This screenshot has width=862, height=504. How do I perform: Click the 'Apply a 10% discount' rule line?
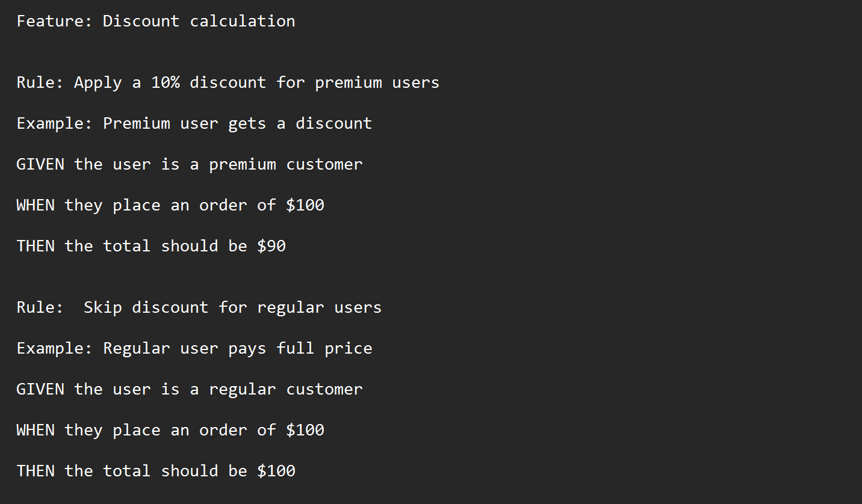(x=228, y=82)
